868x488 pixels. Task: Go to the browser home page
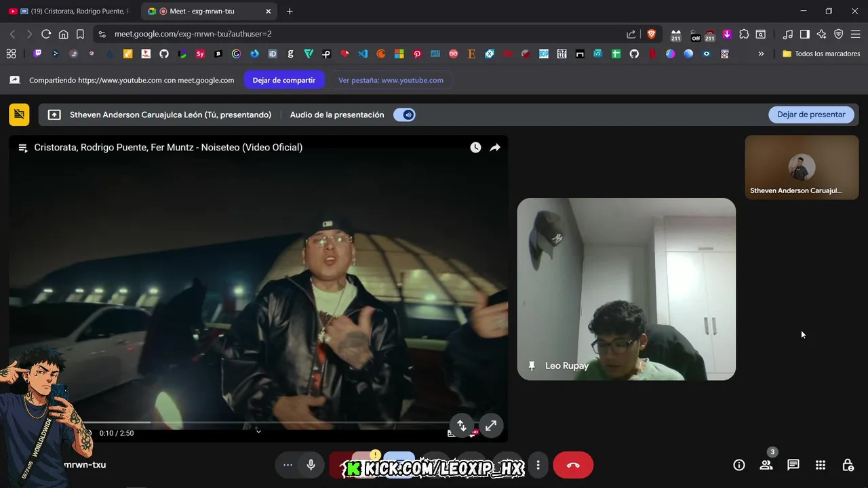click(63, 34)
